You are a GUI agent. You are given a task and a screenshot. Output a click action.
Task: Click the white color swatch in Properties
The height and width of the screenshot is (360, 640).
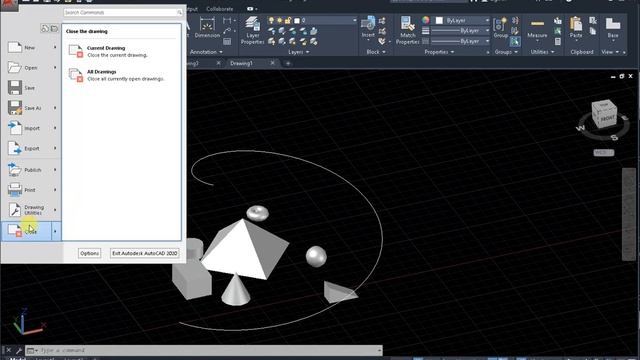point(439,20)
